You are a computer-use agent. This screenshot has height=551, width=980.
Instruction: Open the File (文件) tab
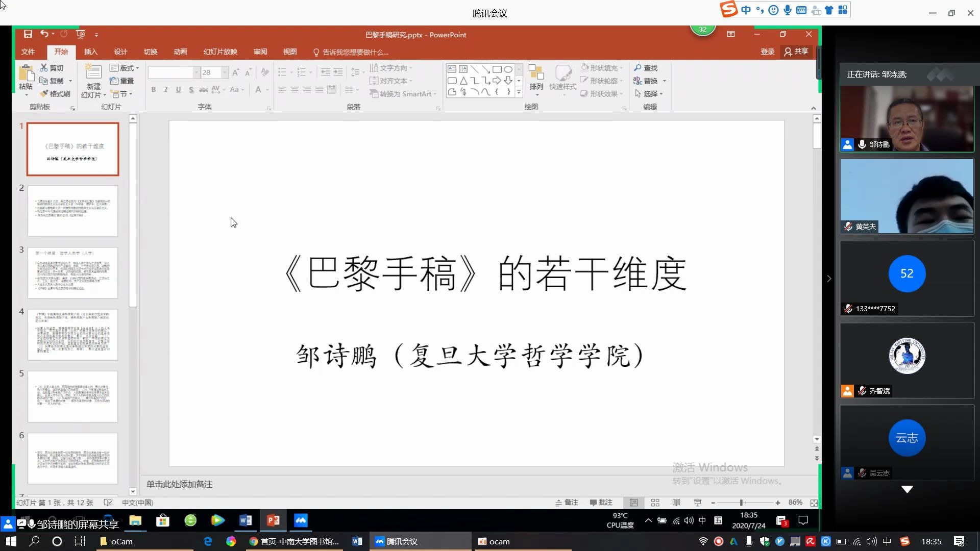click(x=28, y=52)
